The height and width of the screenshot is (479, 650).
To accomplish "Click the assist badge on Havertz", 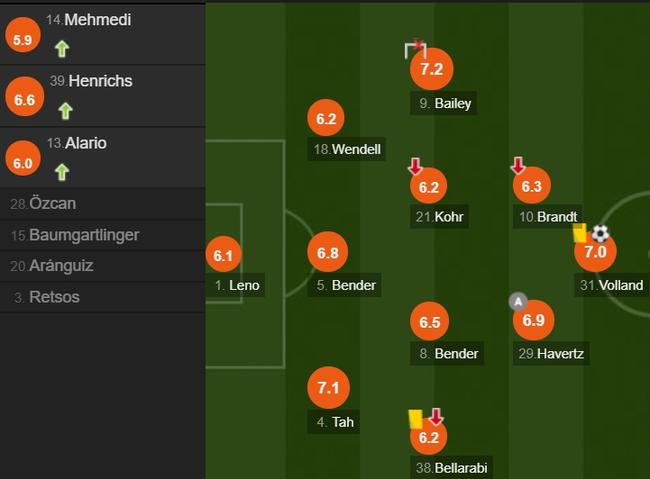I will pos(518,302).
